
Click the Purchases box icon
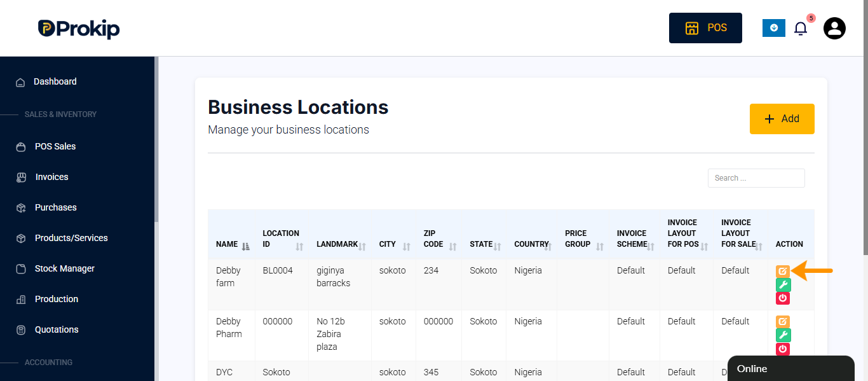[x=21, y=208]
